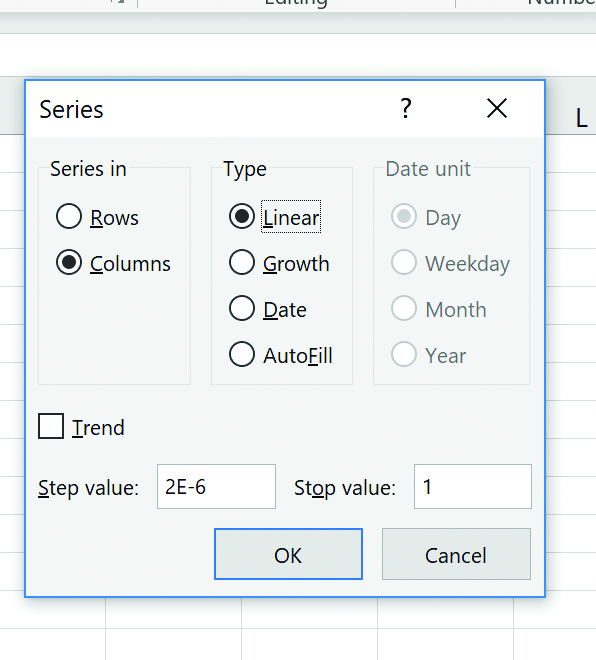Click the Stop value input field
596x660 pixels.
[x=473, y=487]
